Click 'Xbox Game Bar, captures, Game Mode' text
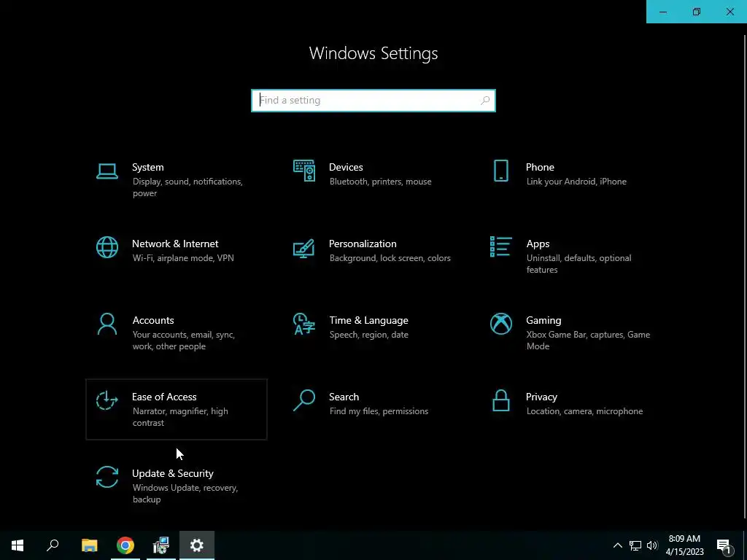747x560 pixels. click(589, 341)
